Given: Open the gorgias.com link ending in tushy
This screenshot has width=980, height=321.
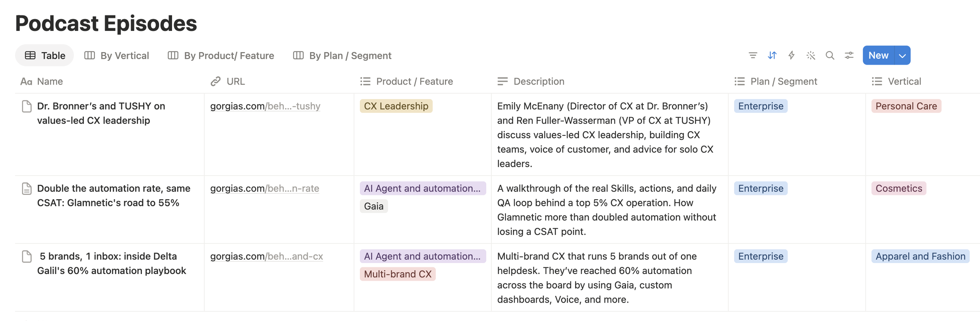Looking at the screenshot, I should pos(265,106).
